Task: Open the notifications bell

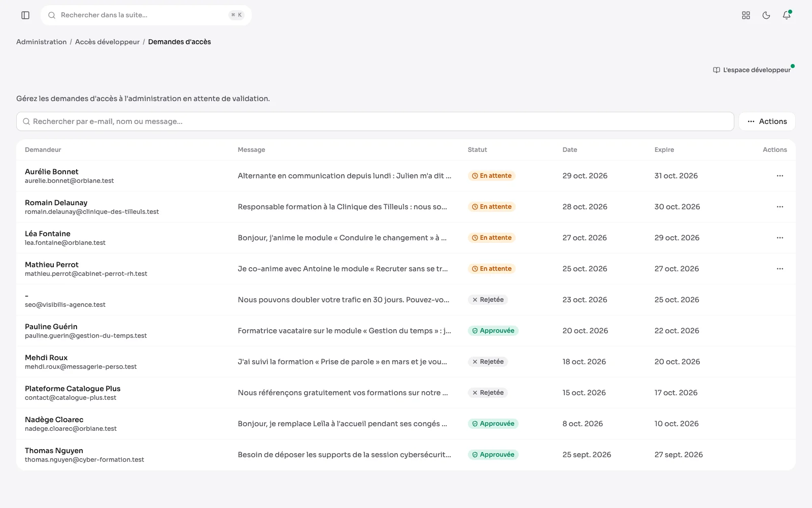Action: tap(787, 15)
